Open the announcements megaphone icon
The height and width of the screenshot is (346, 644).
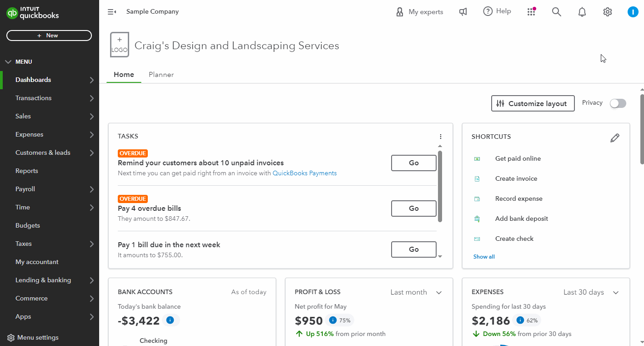click(x=463, y=12)
